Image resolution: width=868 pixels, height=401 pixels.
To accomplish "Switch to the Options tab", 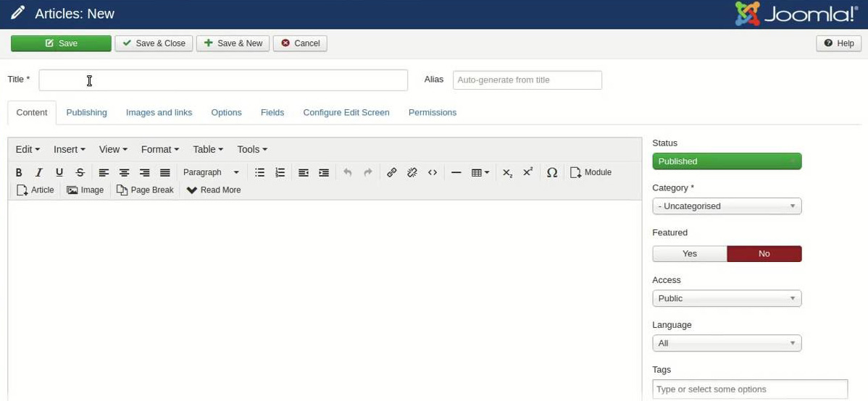I will (x=226, y=112).
